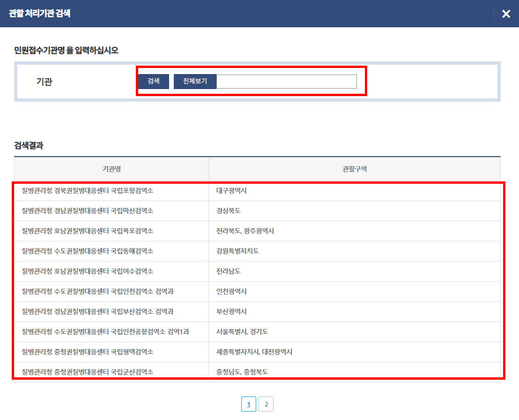Click the 관할구역 column header
Viewport: 519px width, 420px height.
[355, 169]
